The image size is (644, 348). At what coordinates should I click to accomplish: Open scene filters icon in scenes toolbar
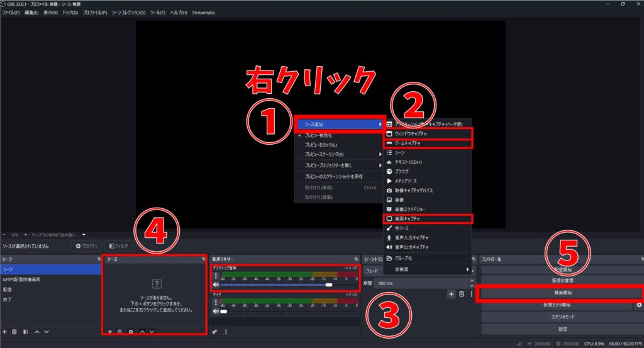[x=25, y=332]
